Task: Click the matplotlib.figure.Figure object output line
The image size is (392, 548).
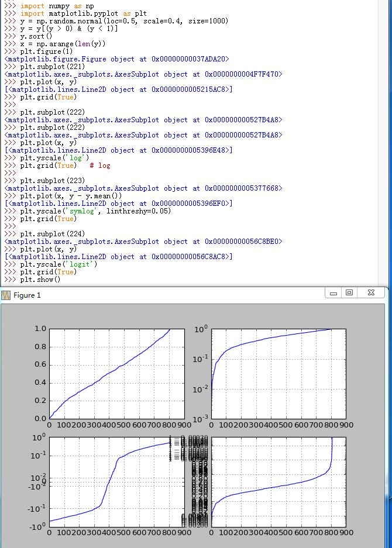Action: [116, 59]
